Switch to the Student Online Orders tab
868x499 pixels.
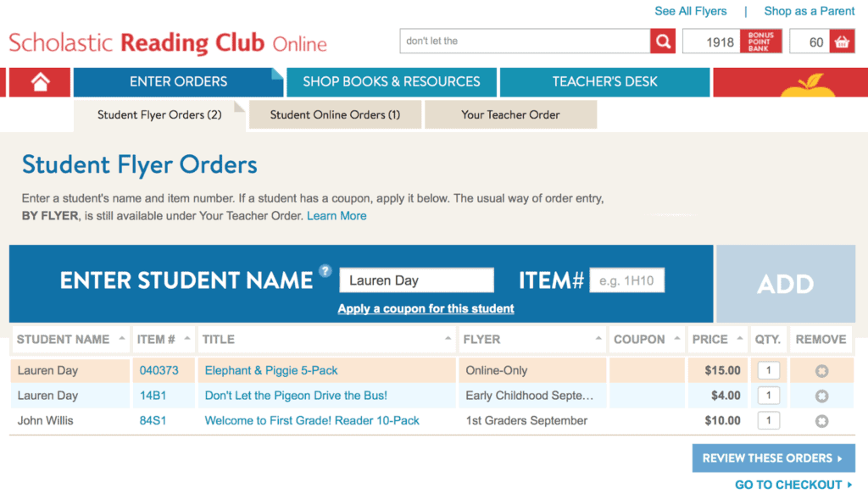click(x=334, y=114)
